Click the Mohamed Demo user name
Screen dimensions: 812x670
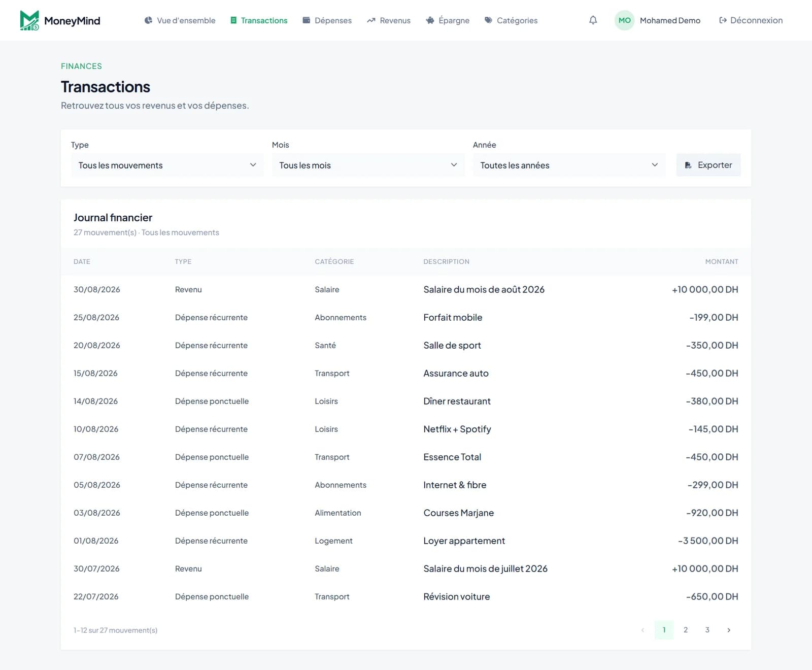coord(670,20)
